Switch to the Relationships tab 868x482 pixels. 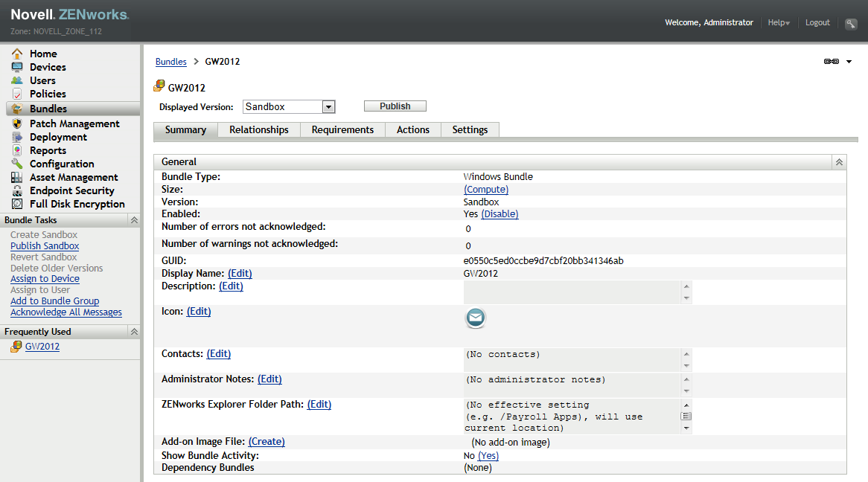(258, 129)
